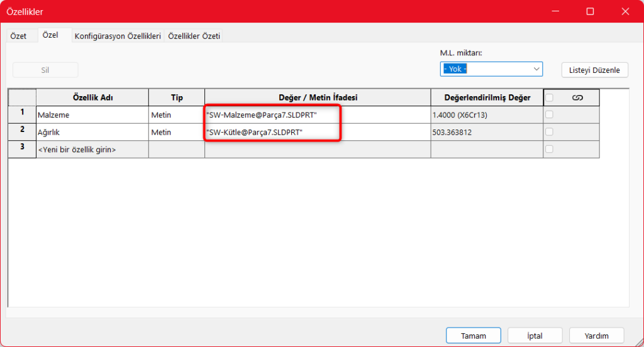Close the Özellikler dialog window
The height and width of the screenshot is (347, 644).
[625, 11]
